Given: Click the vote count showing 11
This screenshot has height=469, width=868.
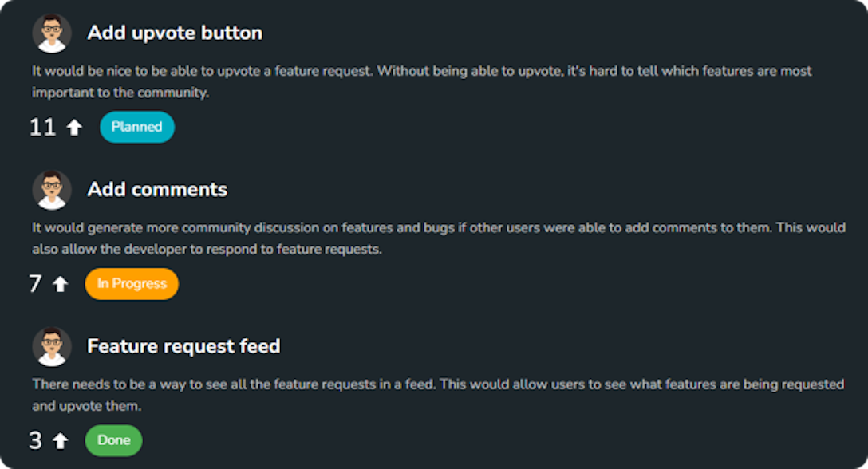Looking at the screenshot, I should [x=42, y=127].
